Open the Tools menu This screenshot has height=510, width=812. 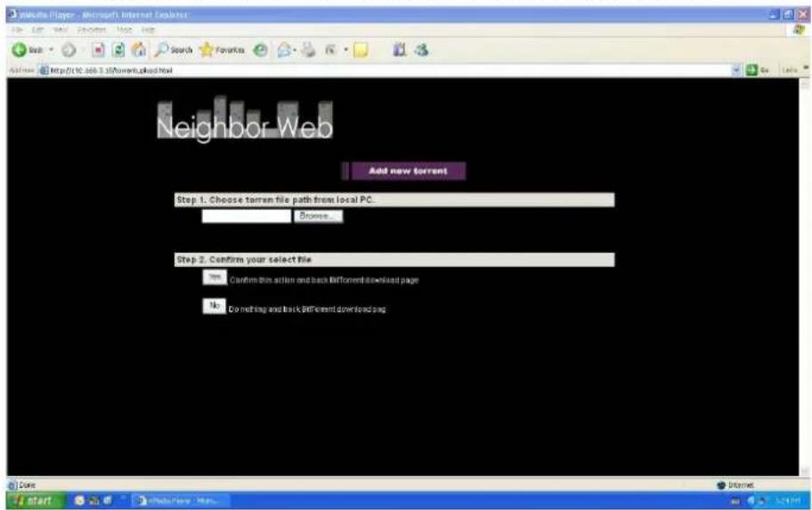pos(124,30)
